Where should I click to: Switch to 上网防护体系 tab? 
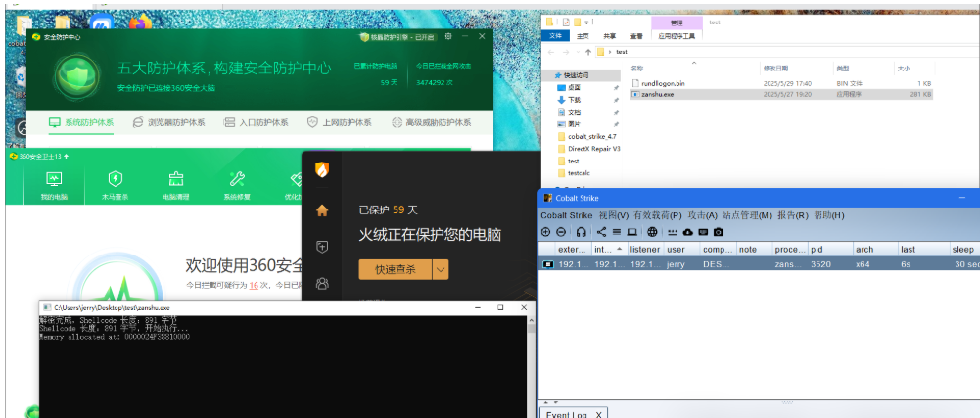point(340,122)
